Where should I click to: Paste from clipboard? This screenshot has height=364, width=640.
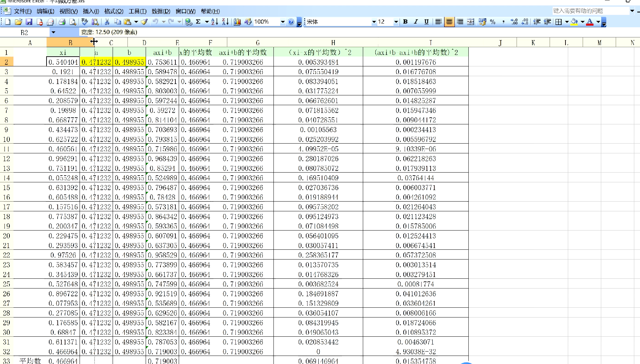(x=127, y=22)
